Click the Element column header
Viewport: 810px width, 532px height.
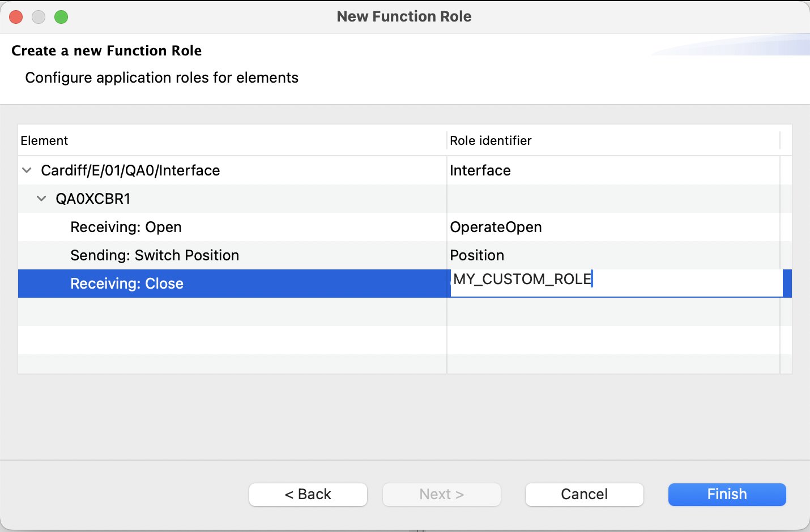(44, 140)
